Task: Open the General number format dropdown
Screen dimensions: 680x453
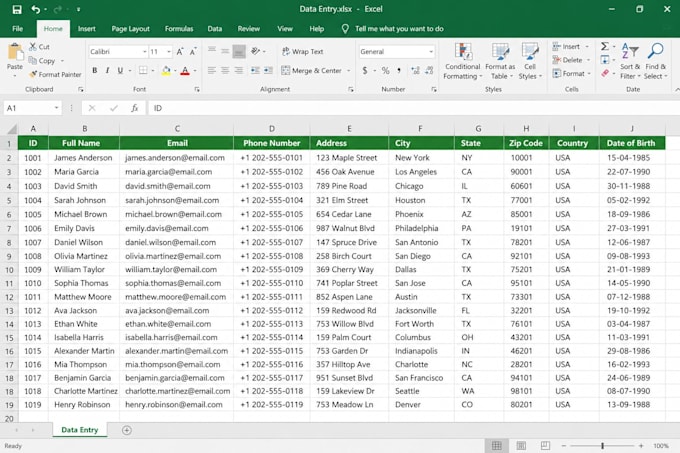Action: 431,52
